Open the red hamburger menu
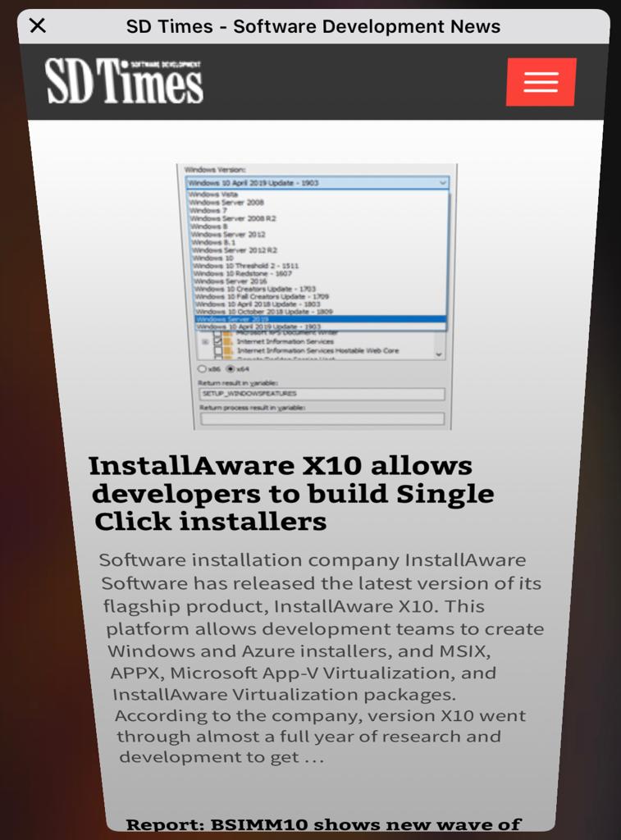This screenshot has width=621, height=840. click(x=541, y=82)
